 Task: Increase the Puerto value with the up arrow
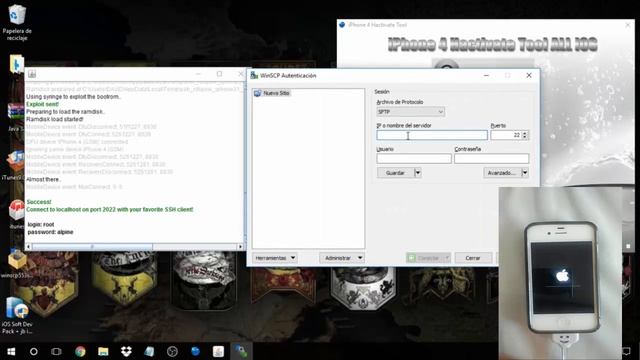tap(525, 133)
